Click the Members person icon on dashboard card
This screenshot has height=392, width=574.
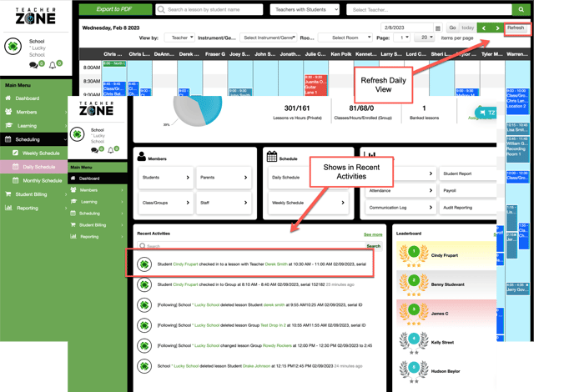(142, 156)
